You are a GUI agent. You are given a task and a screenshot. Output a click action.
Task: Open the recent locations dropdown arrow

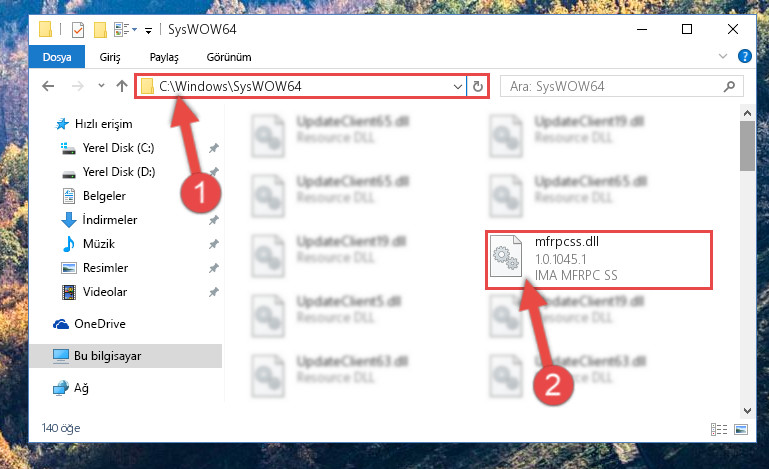pyautogui.click(x=101, y=86)
